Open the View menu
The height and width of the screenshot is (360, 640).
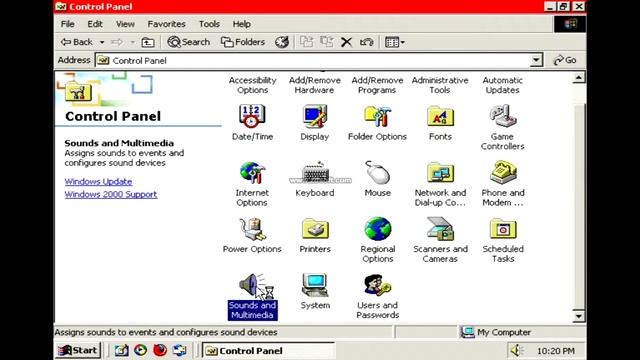(x=125, y=24)
